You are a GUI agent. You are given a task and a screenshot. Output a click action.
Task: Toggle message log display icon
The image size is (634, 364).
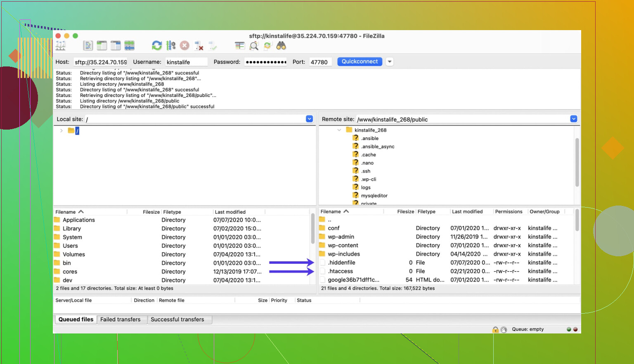tap(88, 45)
